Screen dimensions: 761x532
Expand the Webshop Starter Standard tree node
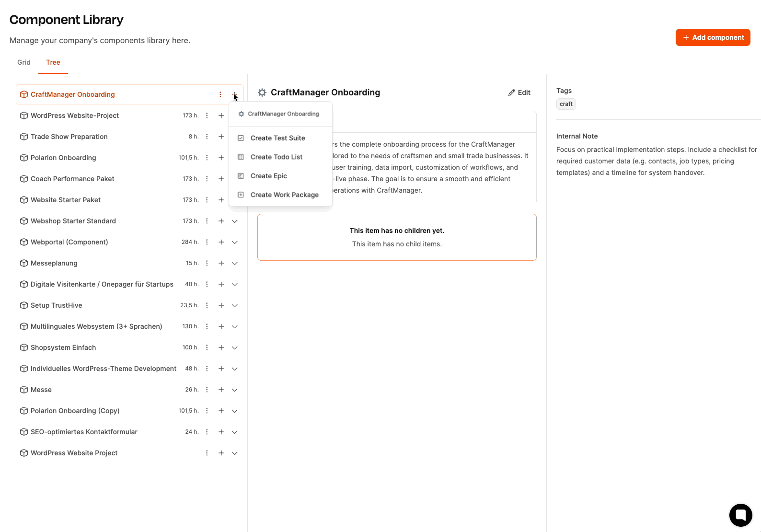[235, 221]
